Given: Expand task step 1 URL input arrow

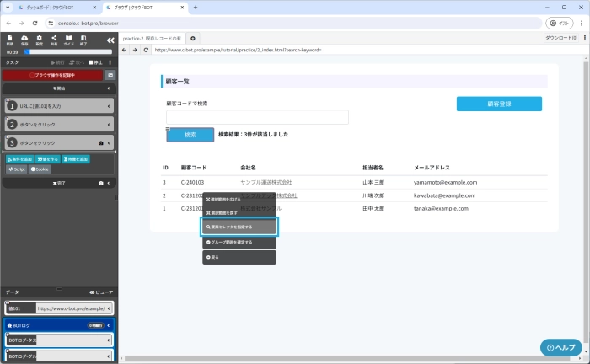Looking at the screenshot, I should pos(110,106).
